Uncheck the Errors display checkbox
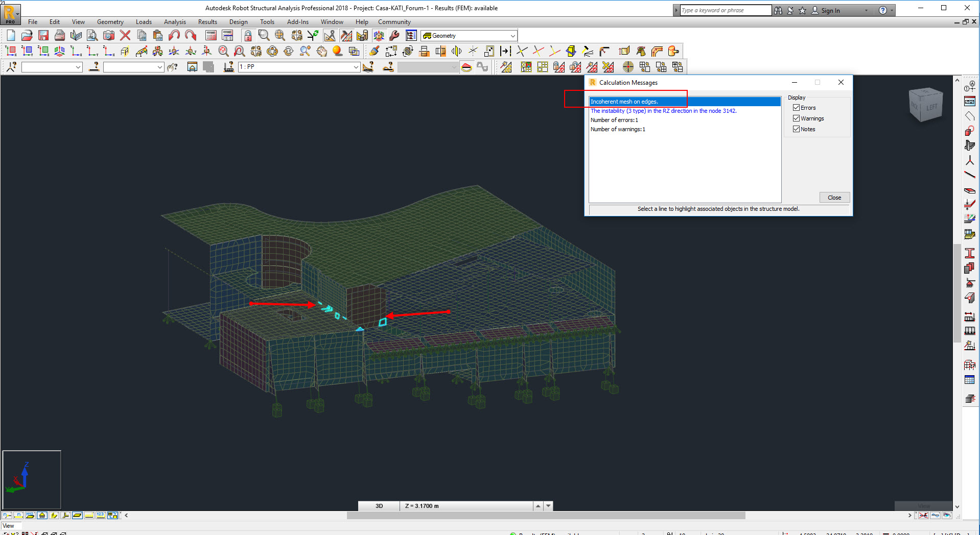The width and height of the screenshot is (980, 535). tap(796, 108)
